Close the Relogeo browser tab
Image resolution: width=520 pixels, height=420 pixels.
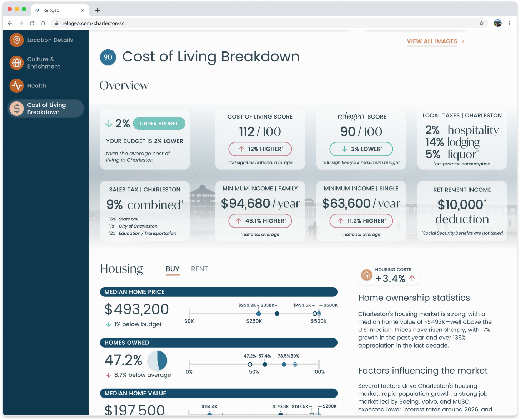point(83,10)
